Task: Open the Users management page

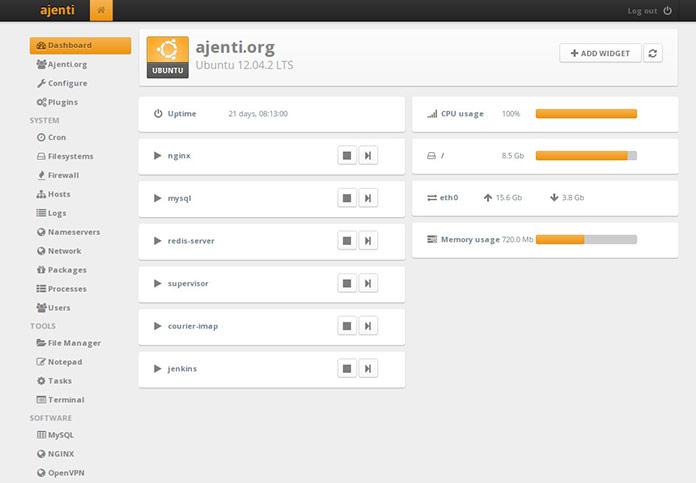Action: click(53, 308)
